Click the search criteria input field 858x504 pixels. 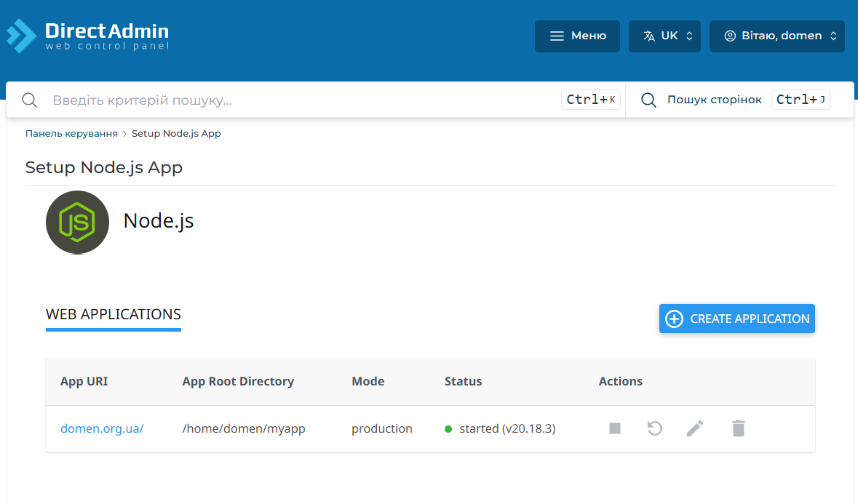[303, 100]
